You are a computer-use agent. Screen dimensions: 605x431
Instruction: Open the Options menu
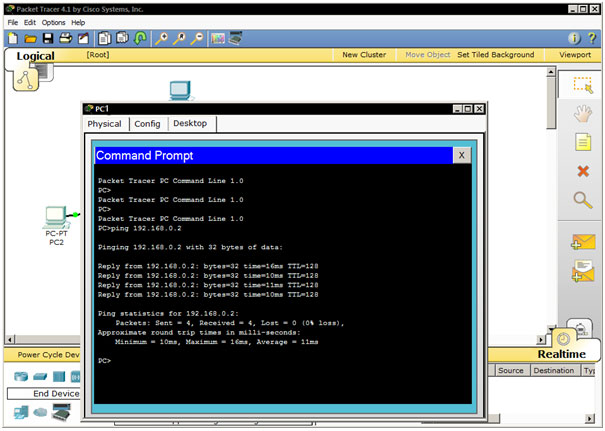pyautogui.click(x=54, y=22)
